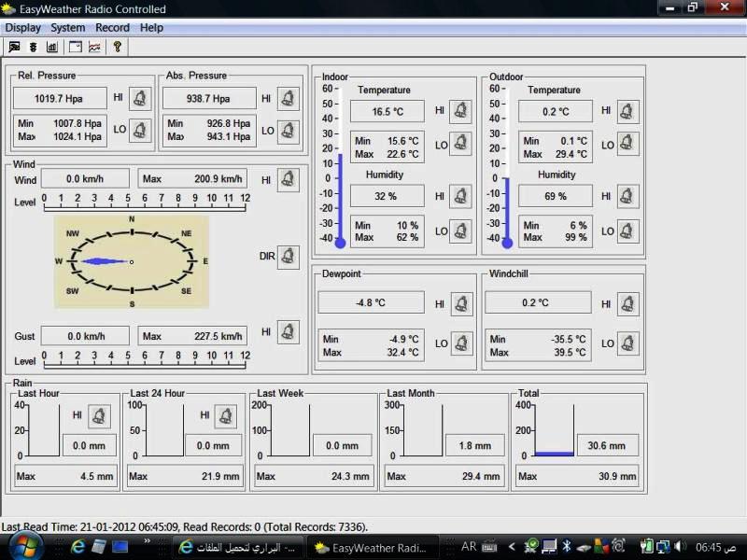This screenshot has width=747, height=560.
Task: Click the AR language indicator
Action: pos(469,547)
